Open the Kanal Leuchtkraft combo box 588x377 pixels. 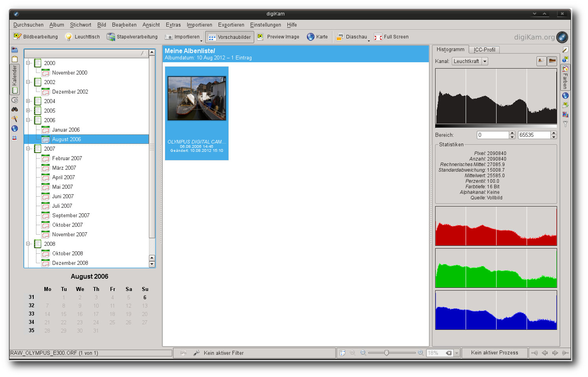tap(470, 61)
